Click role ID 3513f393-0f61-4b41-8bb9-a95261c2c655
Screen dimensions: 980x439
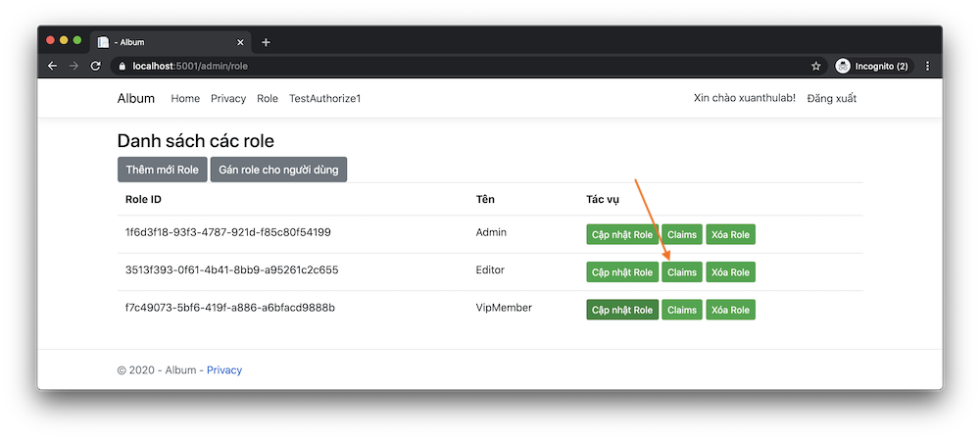(232, 270)
